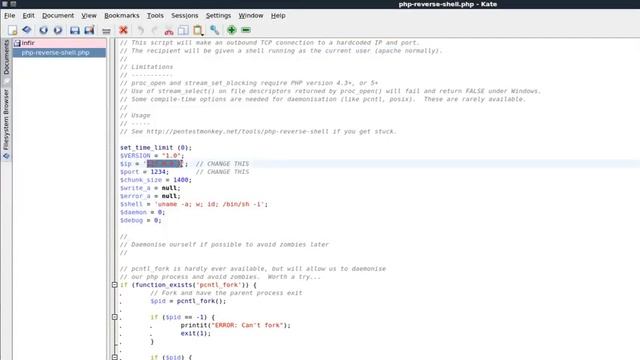640x360 pixels.
Task: Open the Bookmarks menu
Action: [x=122, y=16]
